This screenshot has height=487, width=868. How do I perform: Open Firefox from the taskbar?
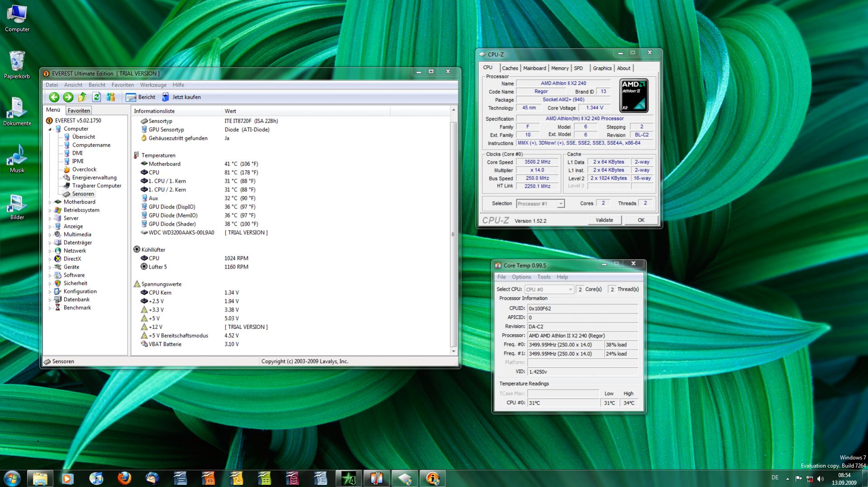pos(124,478)
